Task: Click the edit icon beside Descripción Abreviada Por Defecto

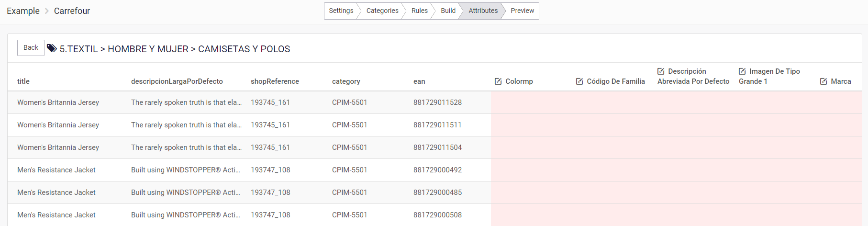Action: 661,71
